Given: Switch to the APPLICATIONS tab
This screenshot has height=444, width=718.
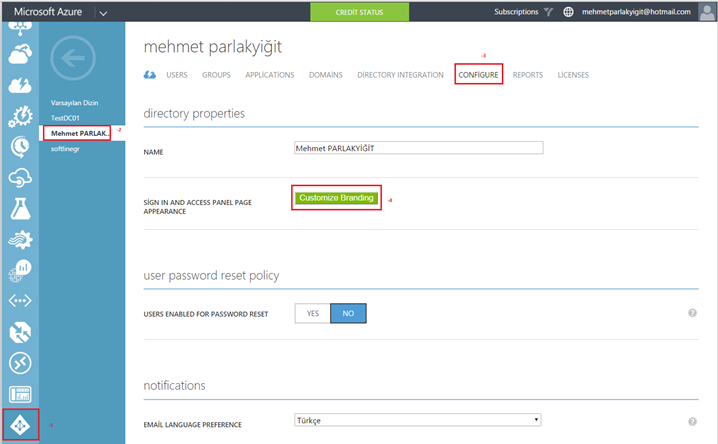Looking at the screenshot, I should click(270, 75).
